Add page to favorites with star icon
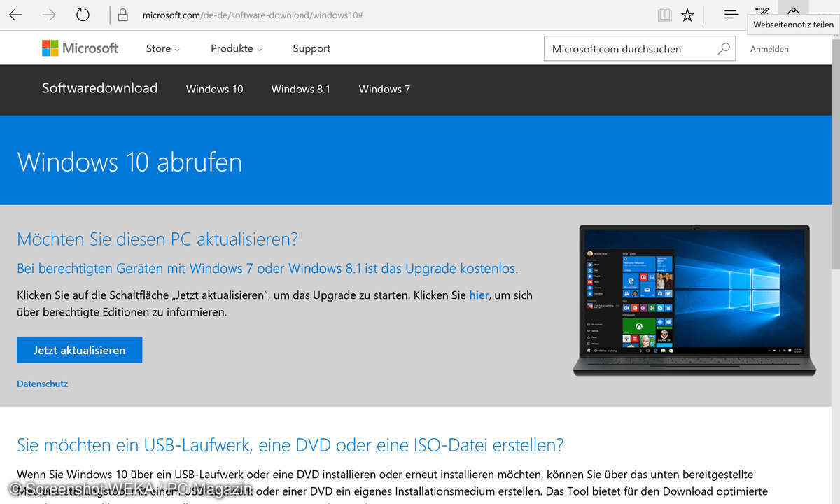 pos(687,15)
